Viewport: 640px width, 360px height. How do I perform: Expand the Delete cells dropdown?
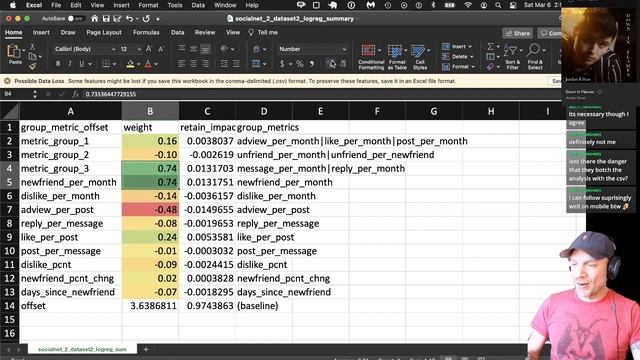pyautogui.click(x=472, y=57)
